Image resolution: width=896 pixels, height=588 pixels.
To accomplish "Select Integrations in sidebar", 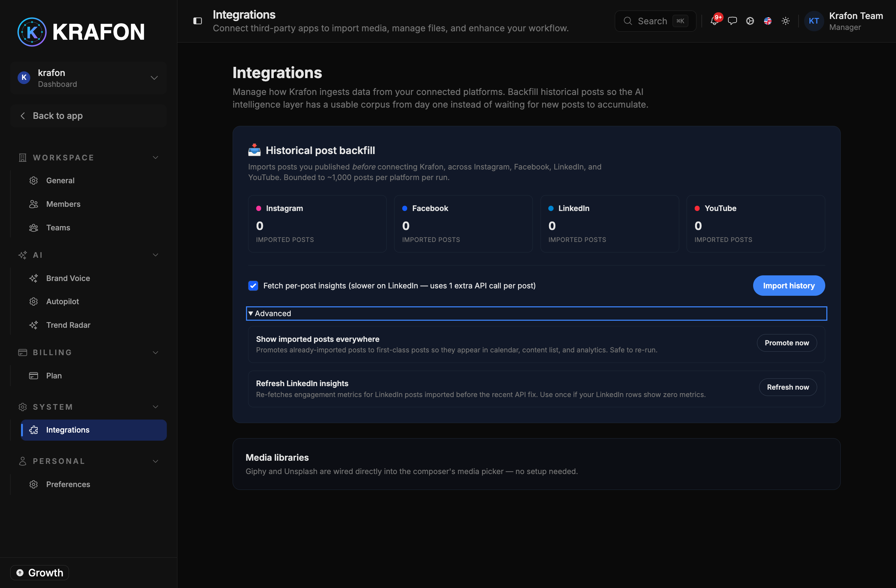I will [x=94, y=430].
